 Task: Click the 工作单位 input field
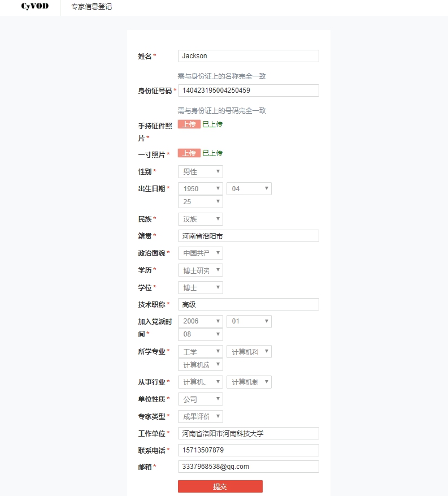point(249,433)
